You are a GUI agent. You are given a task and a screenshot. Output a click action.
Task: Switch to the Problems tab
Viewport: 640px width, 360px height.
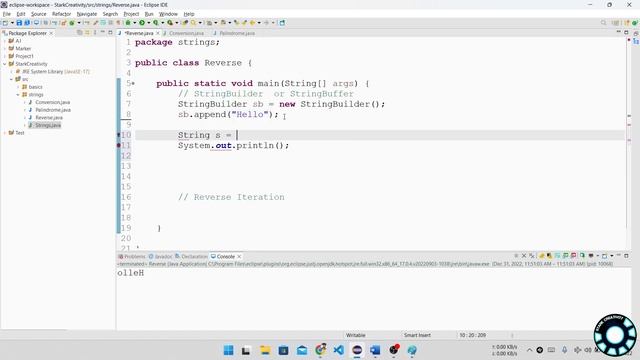click(x=132, y=256)
